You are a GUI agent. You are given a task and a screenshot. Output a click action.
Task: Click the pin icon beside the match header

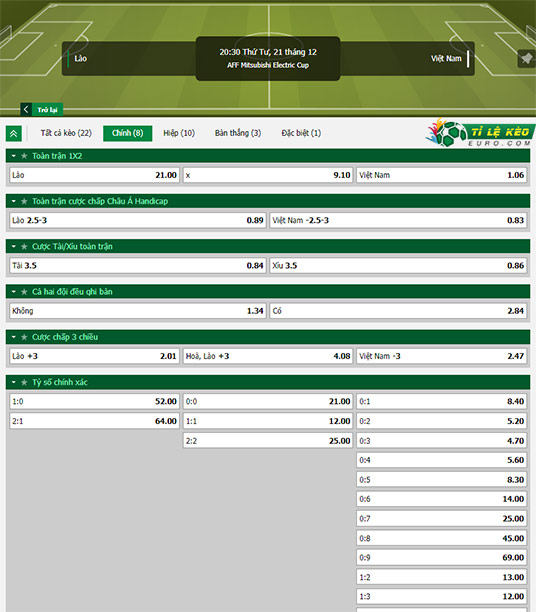click(526, 59)
